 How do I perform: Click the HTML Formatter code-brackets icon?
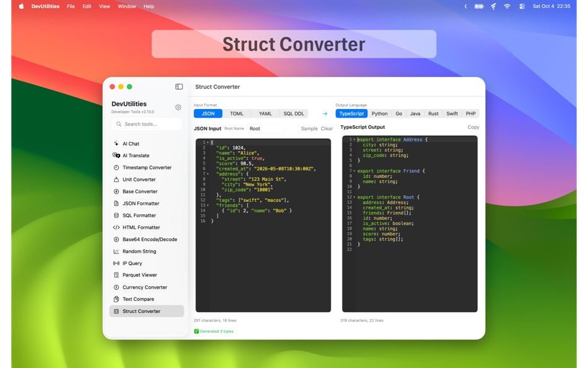click(116, 227)
